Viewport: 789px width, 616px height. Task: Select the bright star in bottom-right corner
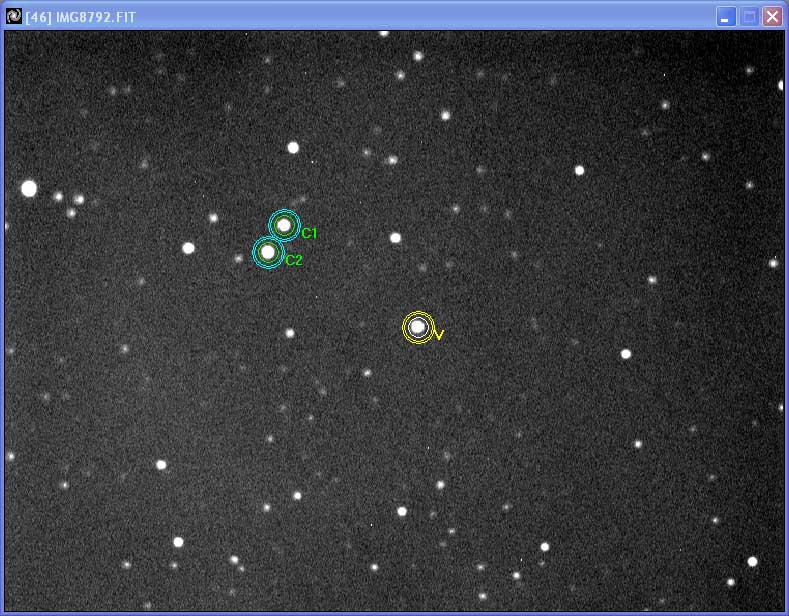click(752, 561)
